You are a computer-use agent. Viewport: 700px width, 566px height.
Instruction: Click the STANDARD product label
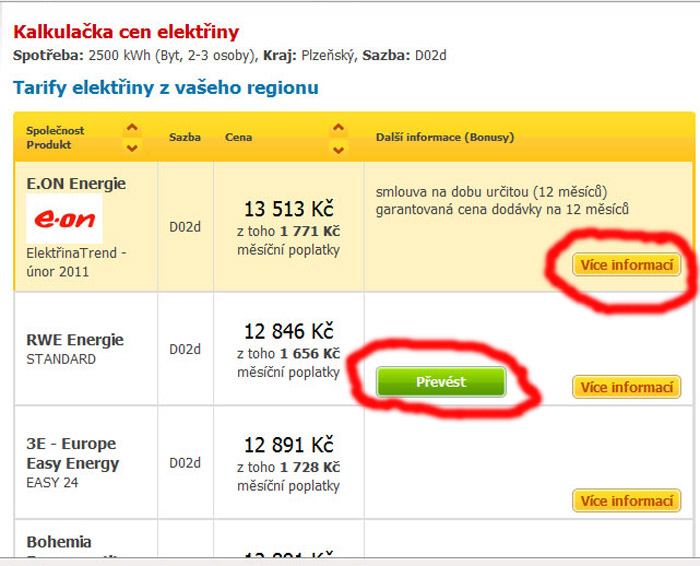[61, 359]
